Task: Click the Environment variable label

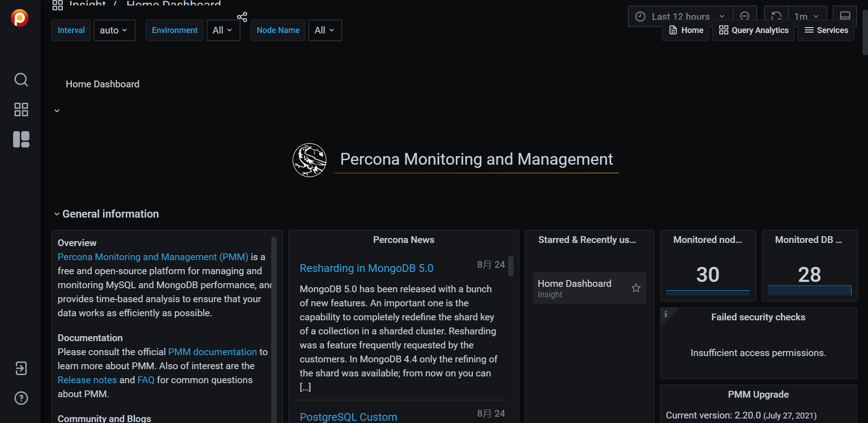Action: (x=175, y=30)
